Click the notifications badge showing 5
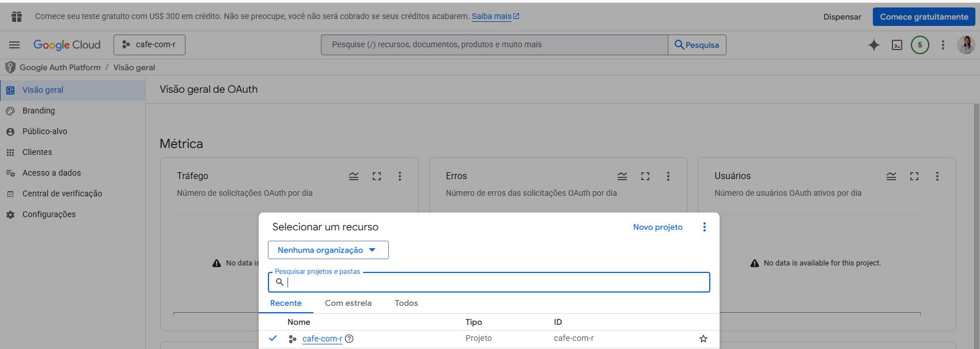 920,45
